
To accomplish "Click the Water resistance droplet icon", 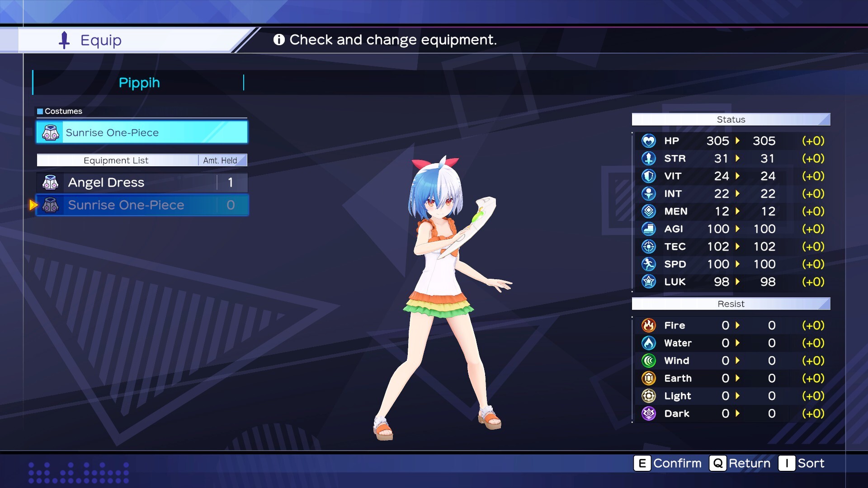I will [x=648, y=343].
